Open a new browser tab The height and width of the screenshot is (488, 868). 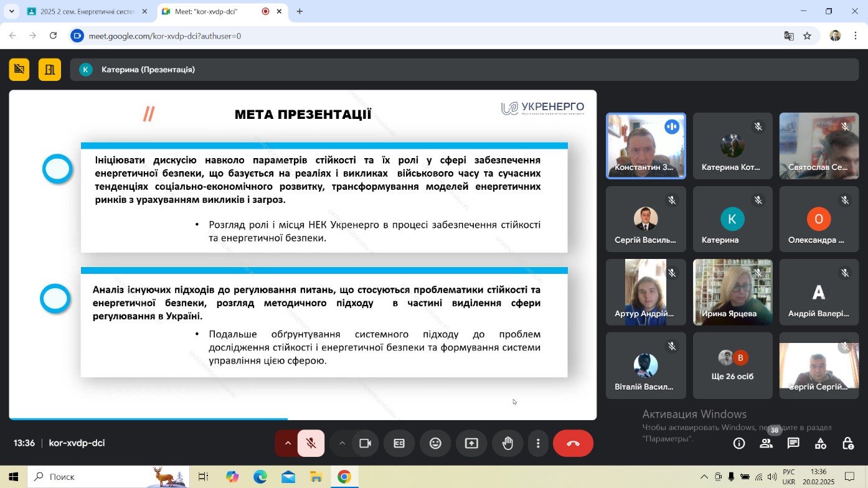(x=300, y=11)
